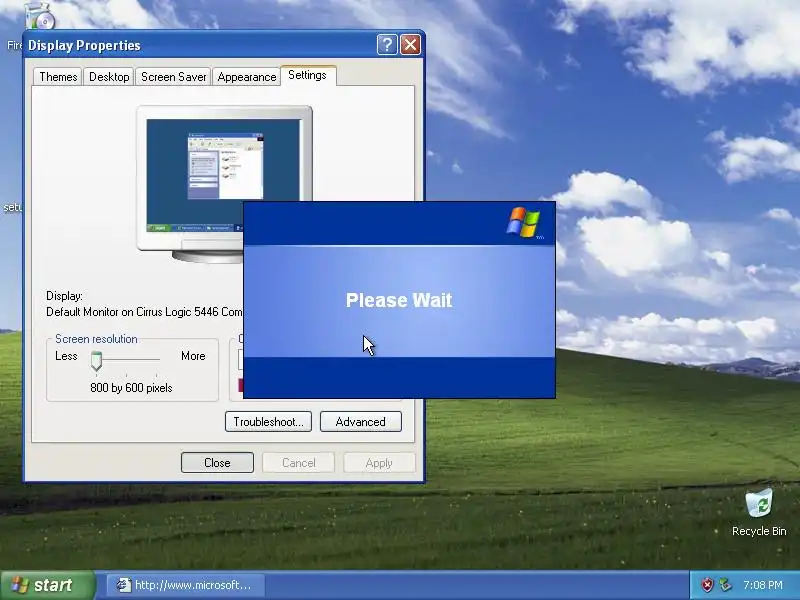Open the http://www.microsoft... taskbar item
The image size is (800, 600).
pos(185,585)
